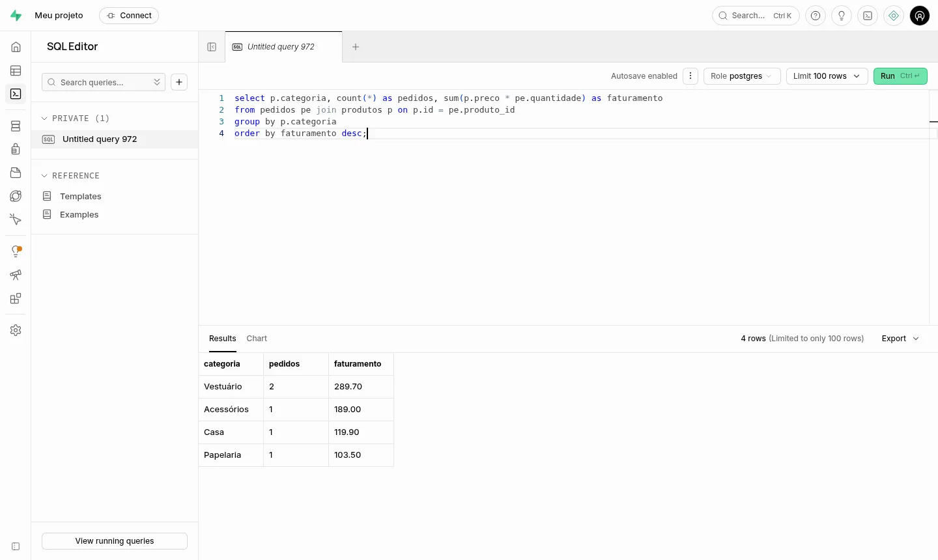Viewport: 938px width, 560px height.
Task: Open sort options in search queries field
Action: [157, 82]
